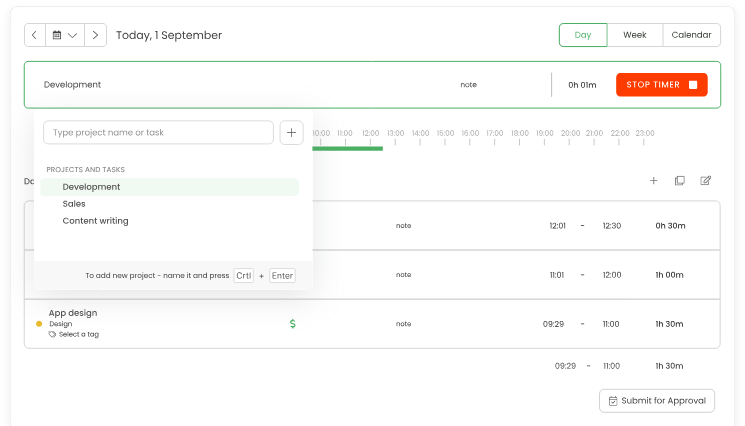Go to the next day arrow
The image size is (745, 426).
(96, 35)
